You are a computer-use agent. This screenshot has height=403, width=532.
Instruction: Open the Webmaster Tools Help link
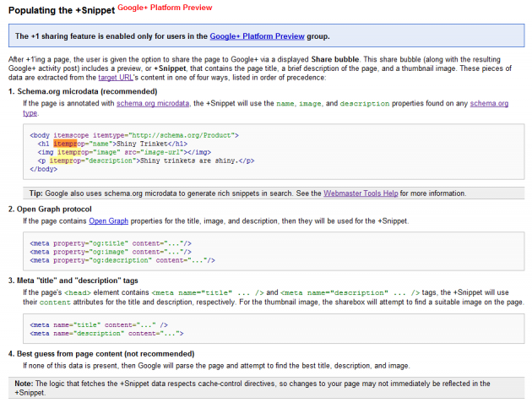click(x=361, y=193)
